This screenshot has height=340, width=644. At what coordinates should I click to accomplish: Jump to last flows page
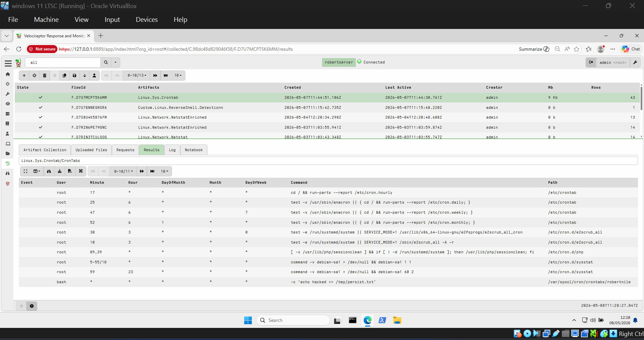pos(166,76)
